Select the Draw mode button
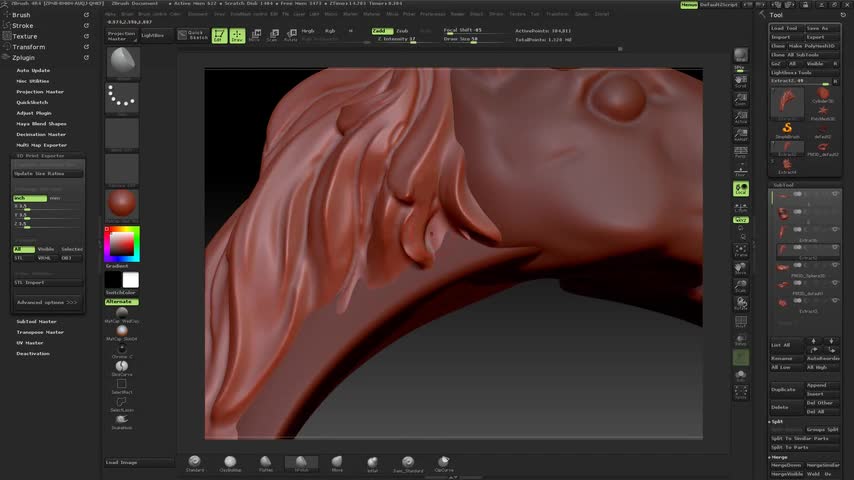854x480 pixels. coord(237,36)
